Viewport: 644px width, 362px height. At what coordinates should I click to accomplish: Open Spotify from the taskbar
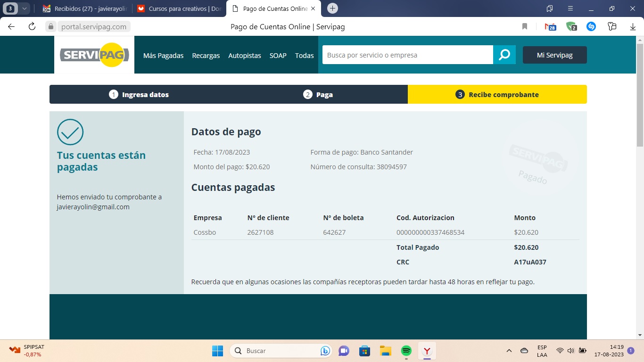[406, 351]
